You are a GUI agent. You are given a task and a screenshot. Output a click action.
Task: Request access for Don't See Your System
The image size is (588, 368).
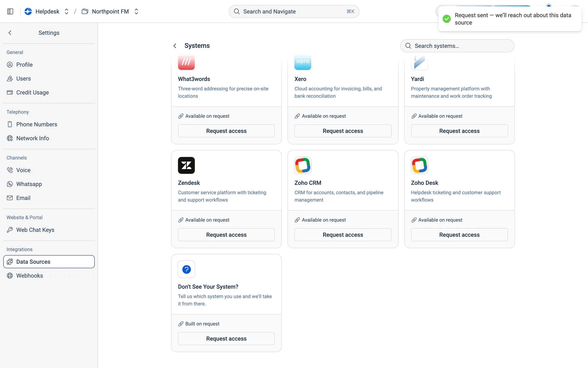coord(226,339)
